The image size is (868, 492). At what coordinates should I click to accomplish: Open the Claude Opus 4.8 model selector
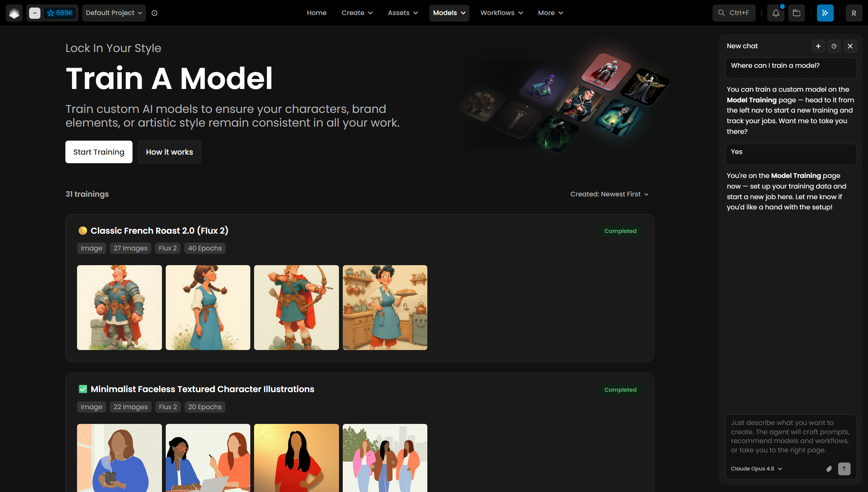[x=756, y=469]
